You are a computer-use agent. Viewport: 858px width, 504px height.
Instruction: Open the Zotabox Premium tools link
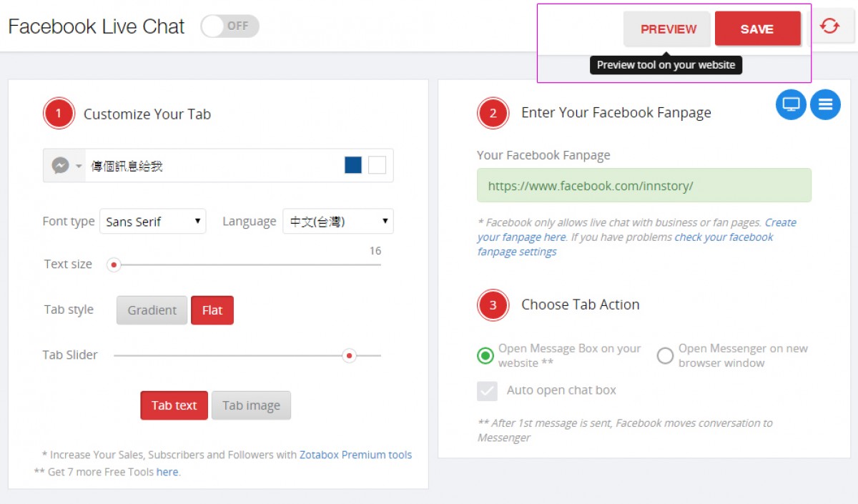tap(355, 455)
